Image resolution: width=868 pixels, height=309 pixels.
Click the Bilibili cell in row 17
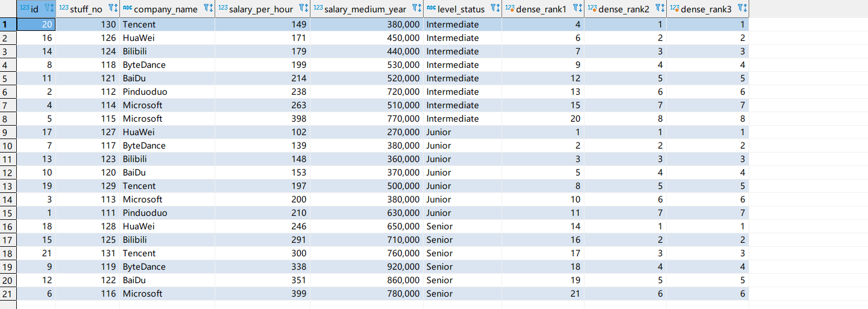(x=167, y=239)
